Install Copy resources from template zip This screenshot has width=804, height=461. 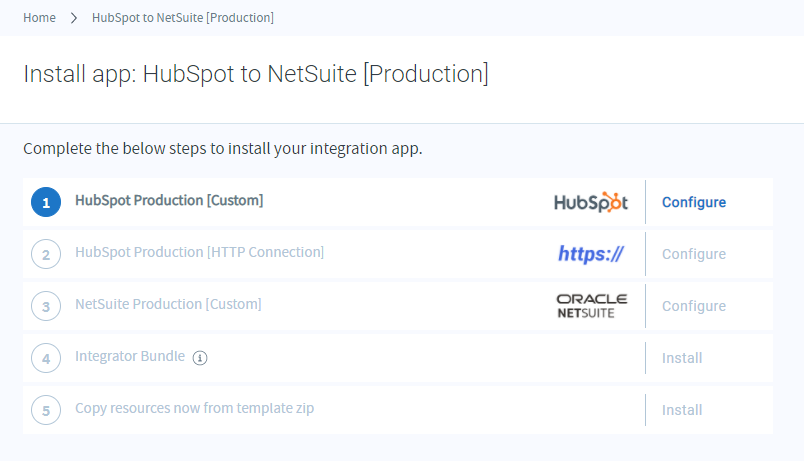[682, 410]
